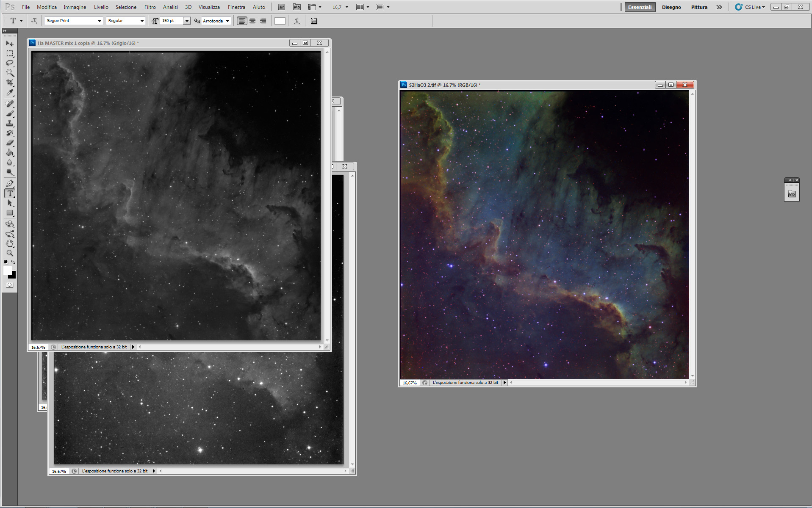Set left text alignment
Viewport: 812px width, 508px height.
[x=242, y=21]
